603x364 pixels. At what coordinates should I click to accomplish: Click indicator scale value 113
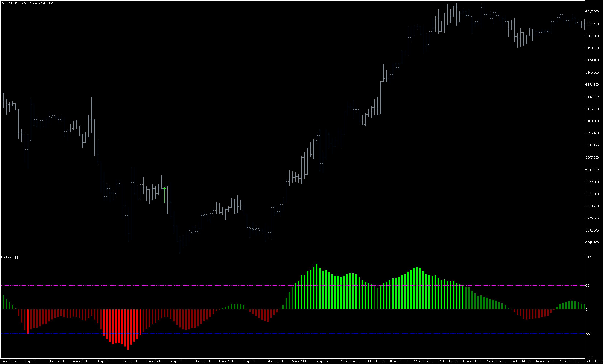588,257
